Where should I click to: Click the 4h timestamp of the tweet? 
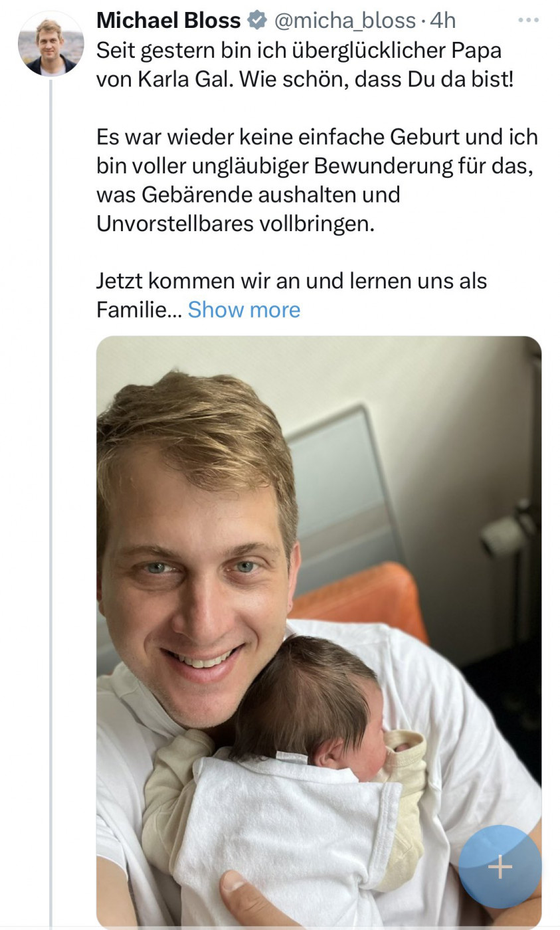tap(443, 21)
